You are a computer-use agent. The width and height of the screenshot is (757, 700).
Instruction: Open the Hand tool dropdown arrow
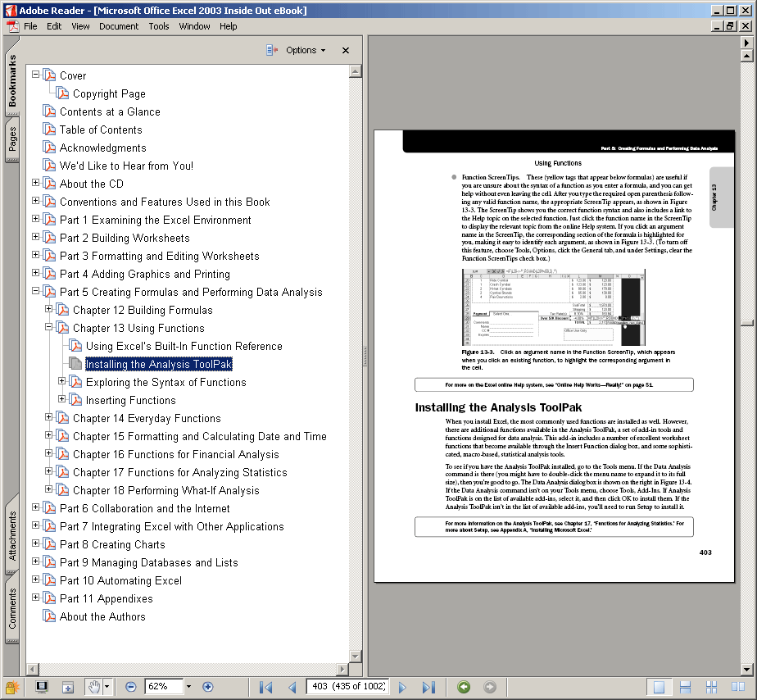[107, 686]
